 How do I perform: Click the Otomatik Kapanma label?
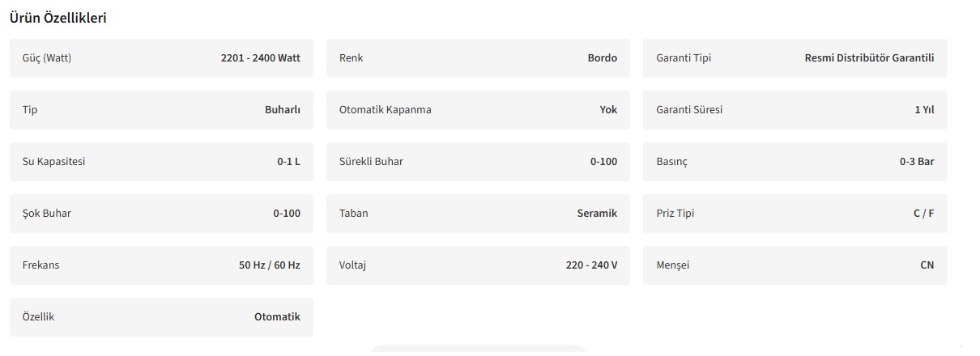pos(385,110)
